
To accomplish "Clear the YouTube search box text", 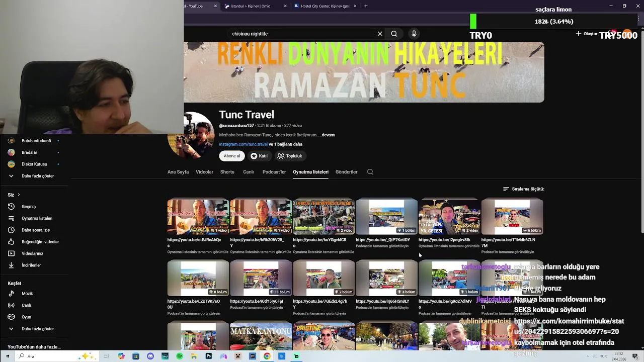I will pos(380,34).
